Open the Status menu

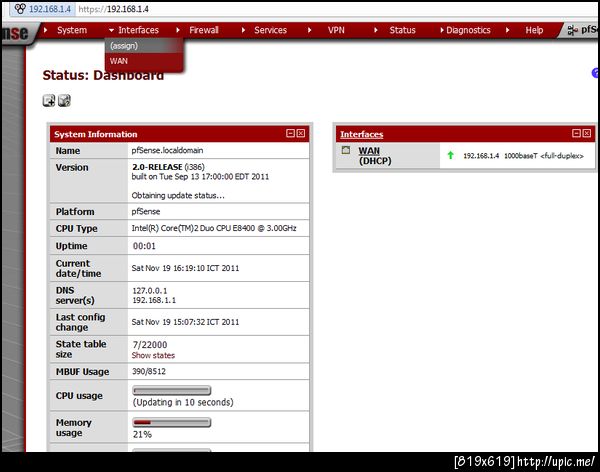(x=402, y=30)
